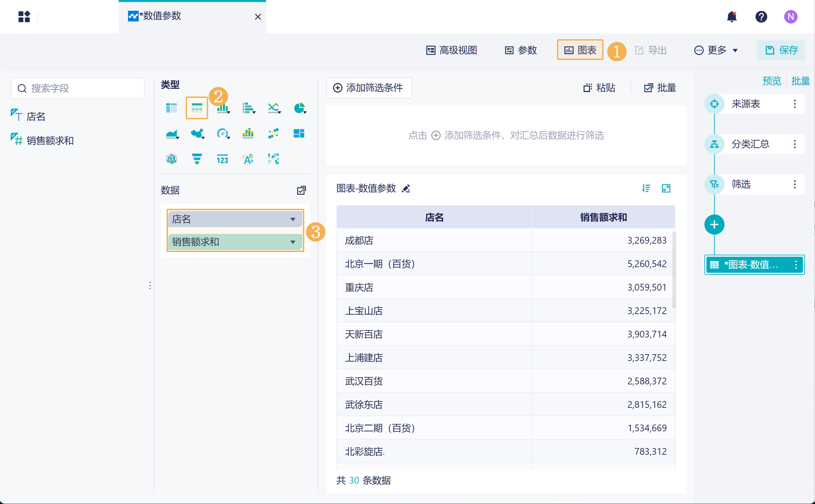Toggle batch select in data section
The image size is (815, 504).
[x=301, y=190]
